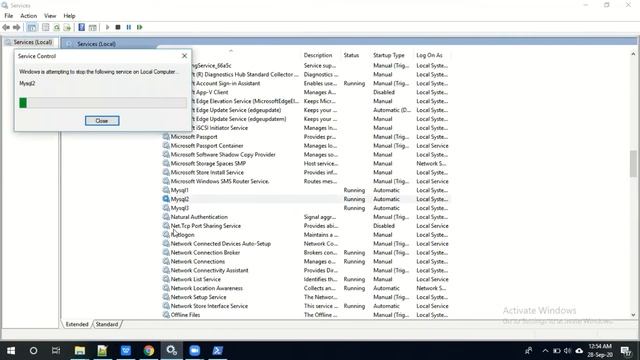This screenshot has width=640, height=360.
Task: Click the Show/Hide Action Pane icon
Action: [93, 27]
